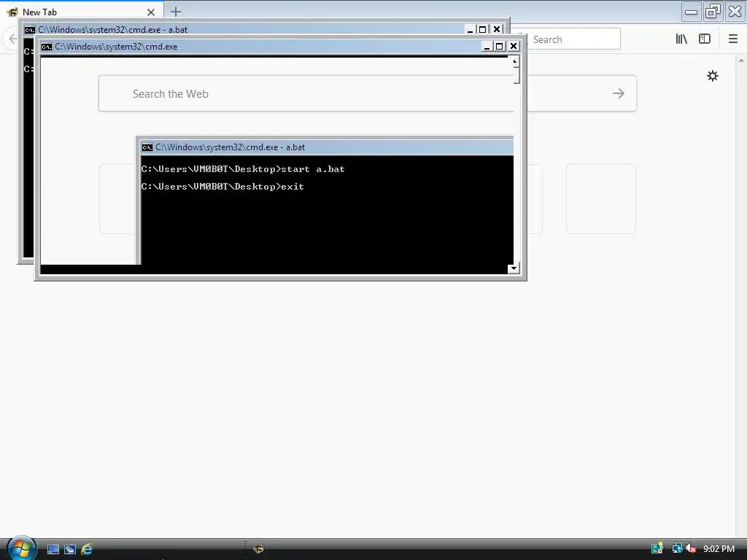The width and height of the screenshot is (747, 560).
Task: Minimize the browser window
Action: [691, 12]
